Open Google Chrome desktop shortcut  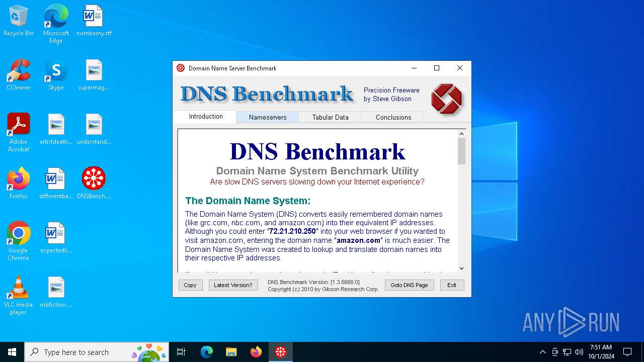tap(19, 241)
